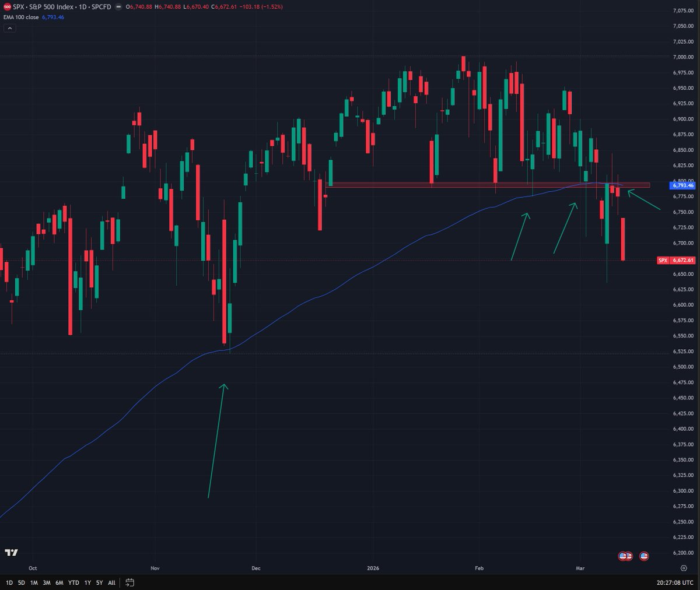Click the 7,000.00 price axis label

[682, 57]
